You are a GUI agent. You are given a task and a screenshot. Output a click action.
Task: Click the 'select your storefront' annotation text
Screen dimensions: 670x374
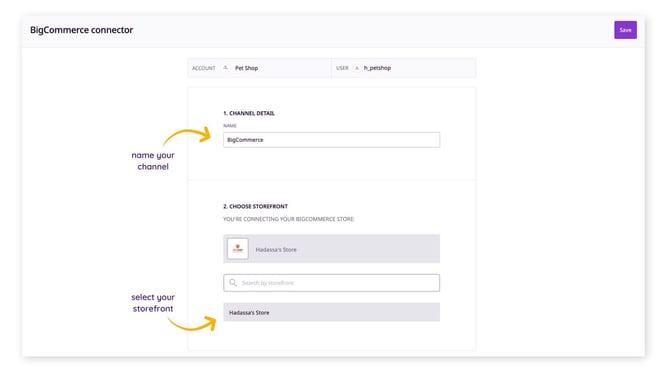pos(153,303)
